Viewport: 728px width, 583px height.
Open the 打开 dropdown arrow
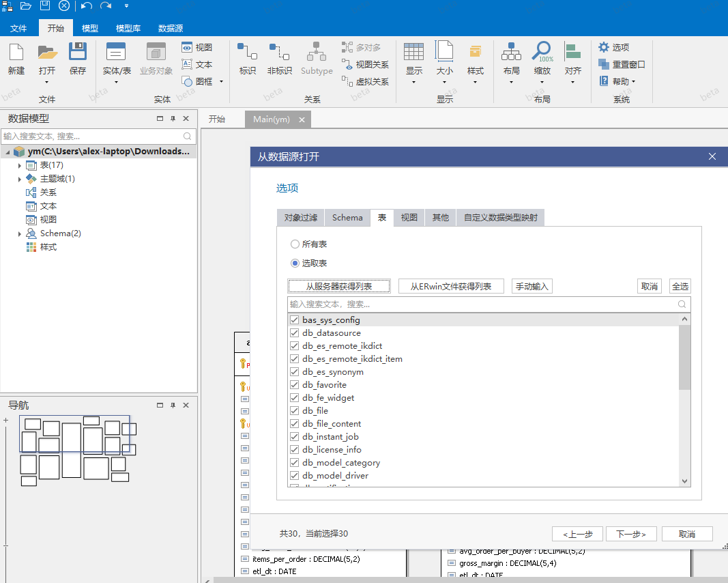click(x=47, y=83)
